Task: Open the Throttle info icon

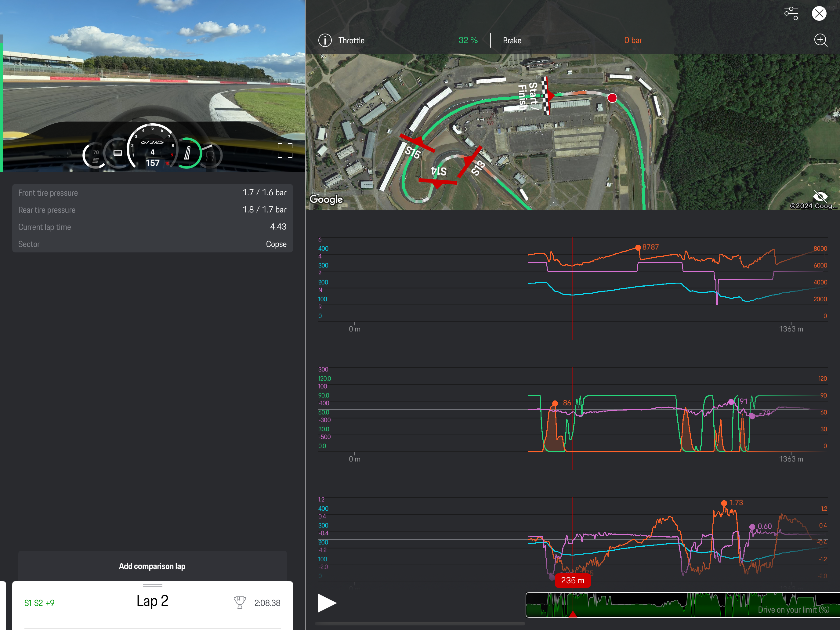Action: coord(325,40)
